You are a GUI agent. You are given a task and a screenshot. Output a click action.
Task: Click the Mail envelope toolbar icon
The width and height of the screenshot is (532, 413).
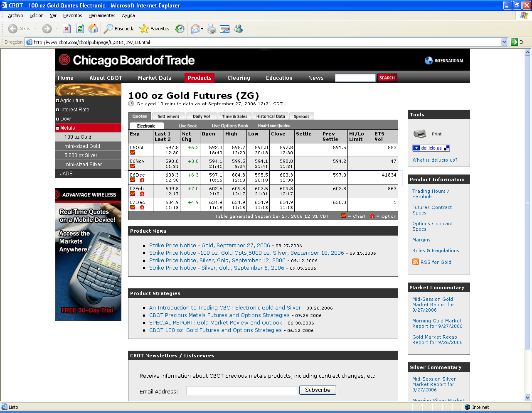[195, 29]
